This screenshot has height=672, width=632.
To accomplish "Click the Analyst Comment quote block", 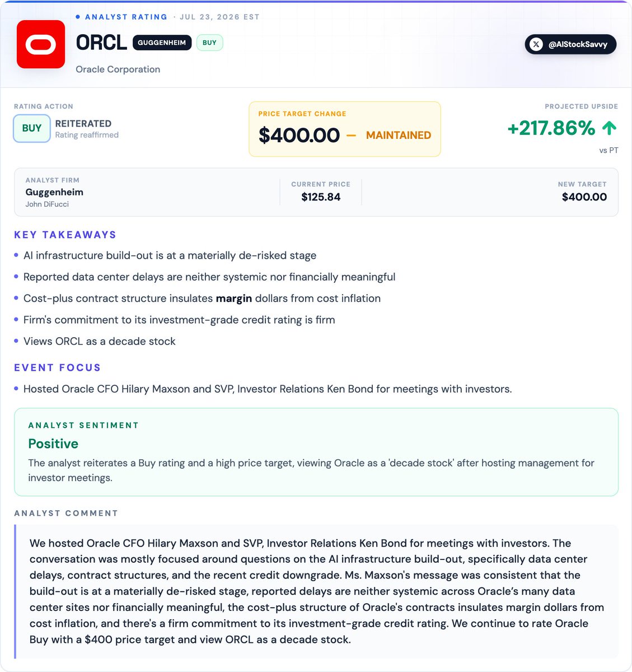I will coord(316,591).
